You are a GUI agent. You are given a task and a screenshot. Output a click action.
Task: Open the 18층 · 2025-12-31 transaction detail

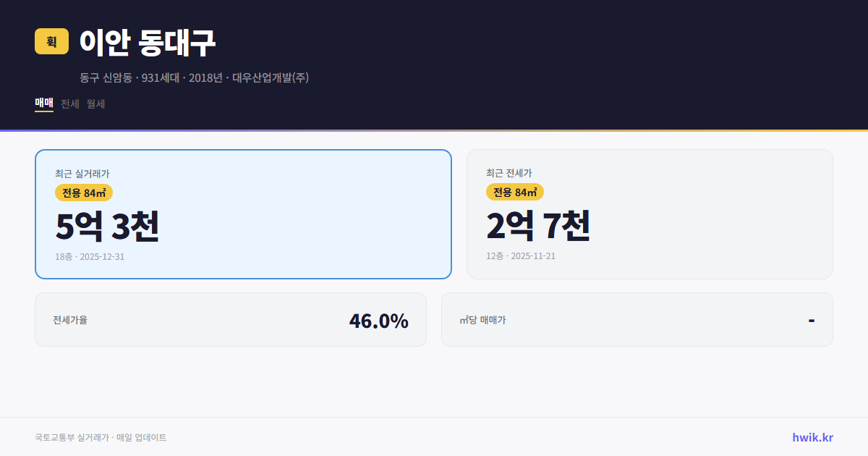tap(89, 256)
